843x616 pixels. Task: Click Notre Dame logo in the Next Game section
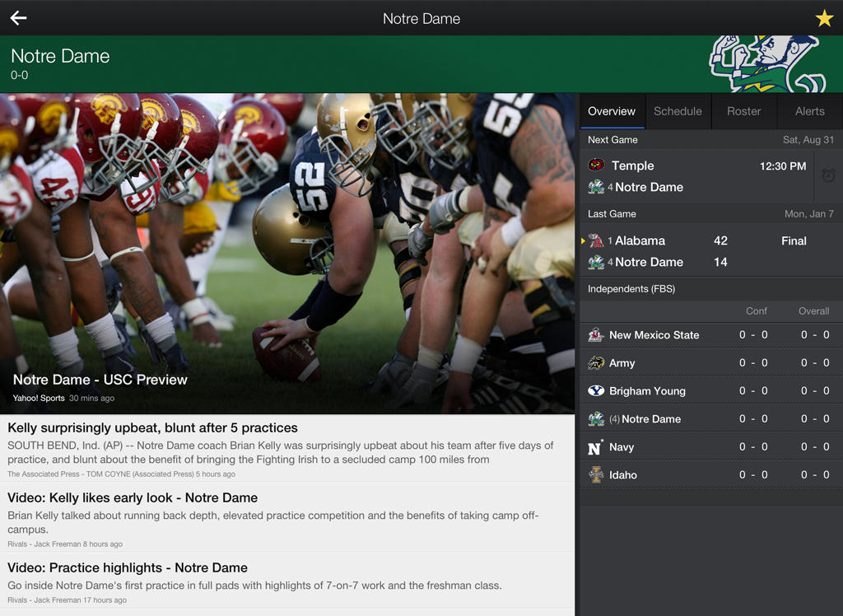(596, 187)
